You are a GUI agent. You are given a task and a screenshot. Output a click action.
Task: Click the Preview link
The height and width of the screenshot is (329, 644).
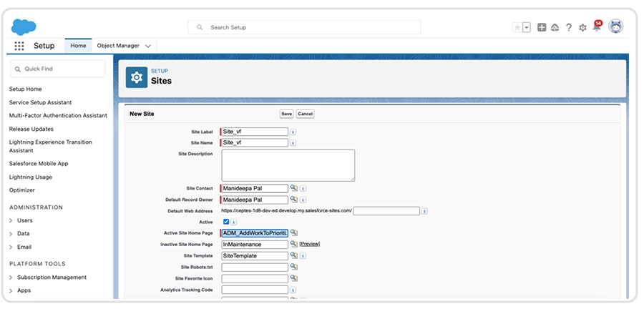point(309,245)
